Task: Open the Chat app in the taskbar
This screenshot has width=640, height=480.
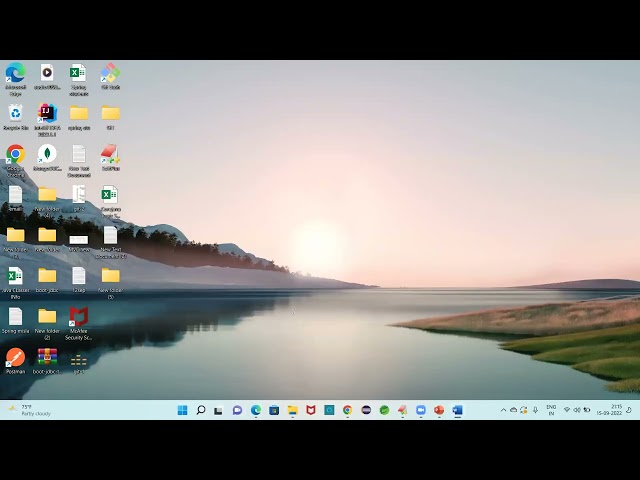Action: 237,410
